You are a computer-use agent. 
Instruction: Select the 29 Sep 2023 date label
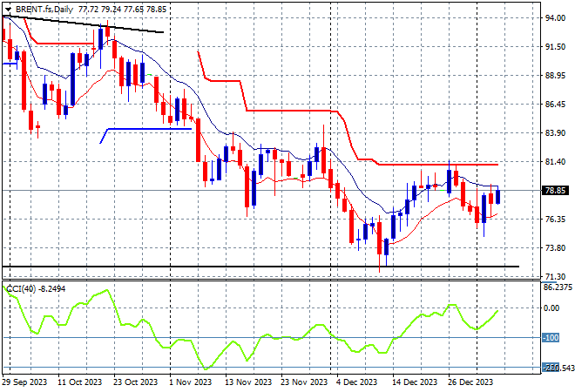(25, 382)
